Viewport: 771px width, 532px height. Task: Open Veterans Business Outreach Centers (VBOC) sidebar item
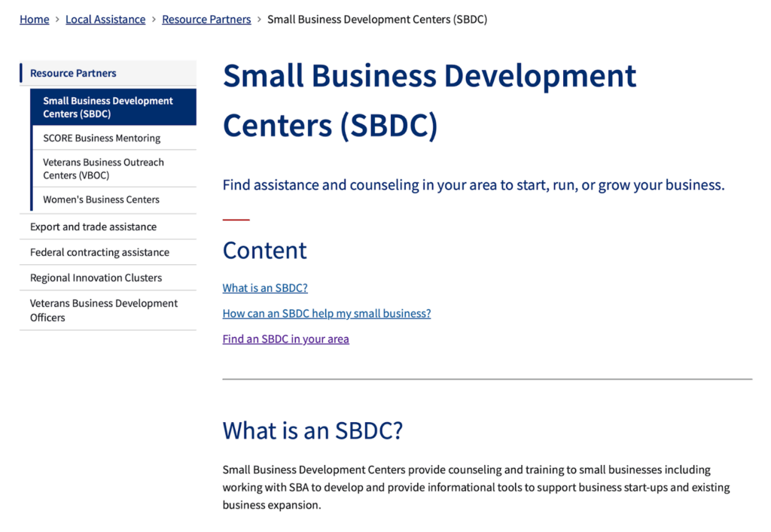pyautogui.click(x=103, y=169)
